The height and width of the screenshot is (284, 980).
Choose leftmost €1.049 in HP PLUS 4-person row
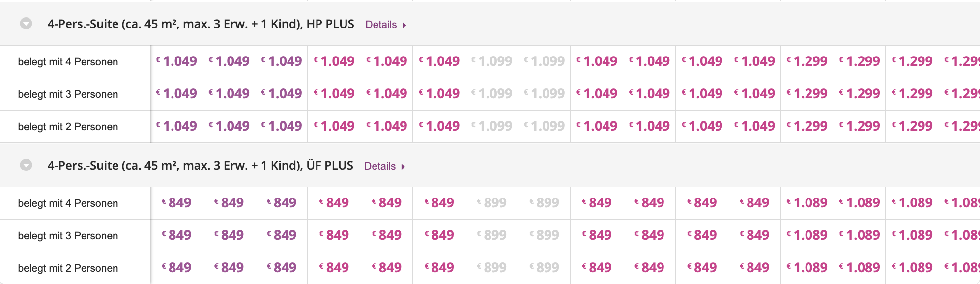(x=177, y=61)
